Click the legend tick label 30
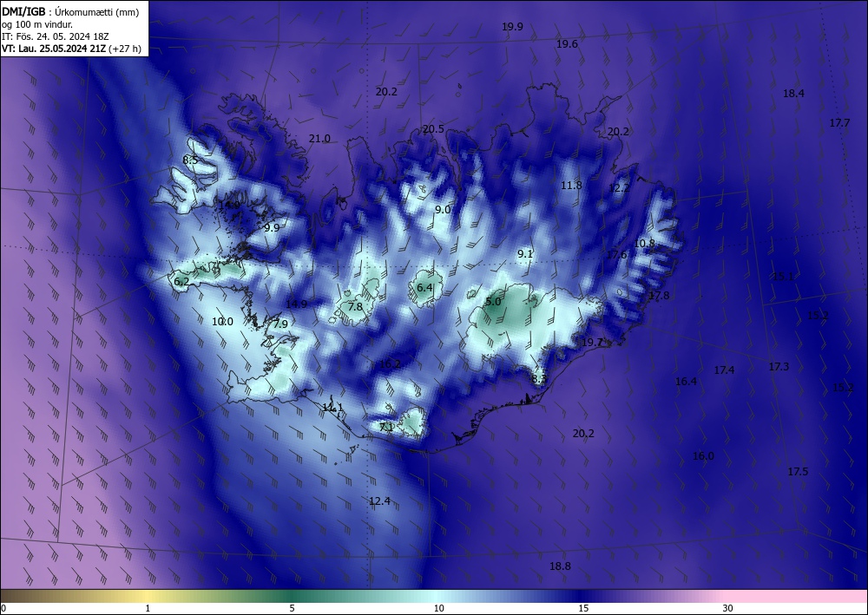 click(727, 608)
